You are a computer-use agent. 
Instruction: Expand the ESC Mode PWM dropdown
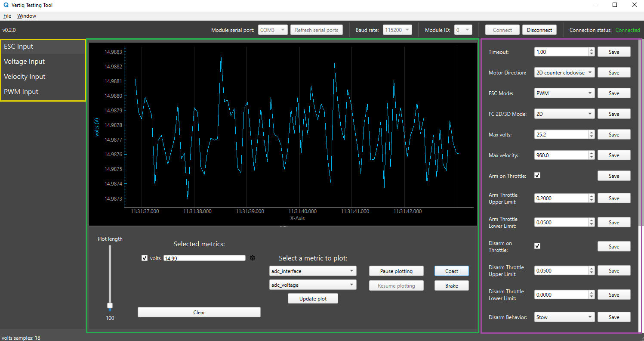564,93
